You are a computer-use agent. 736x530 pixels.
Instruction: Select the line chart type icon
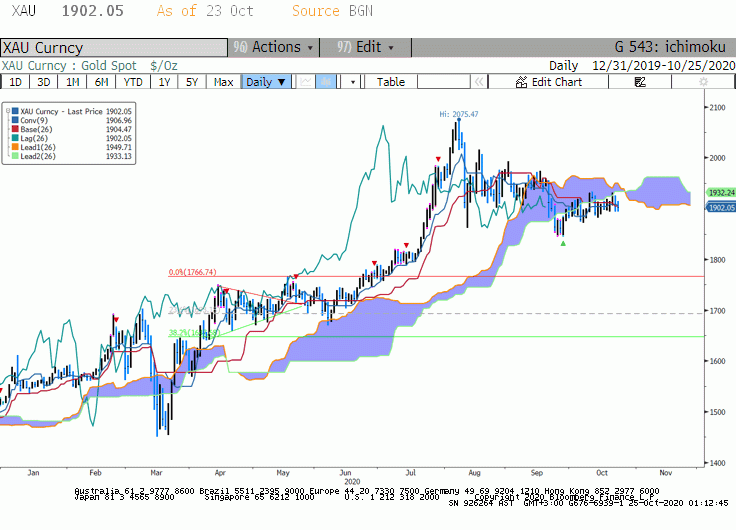point(306,82)
